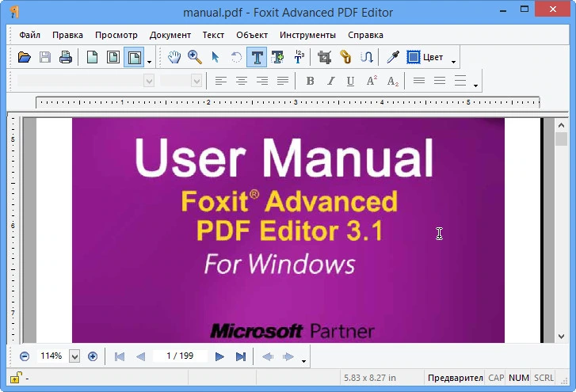Center align the text
The height and width of the screenshot is (392, 576).
242,81
